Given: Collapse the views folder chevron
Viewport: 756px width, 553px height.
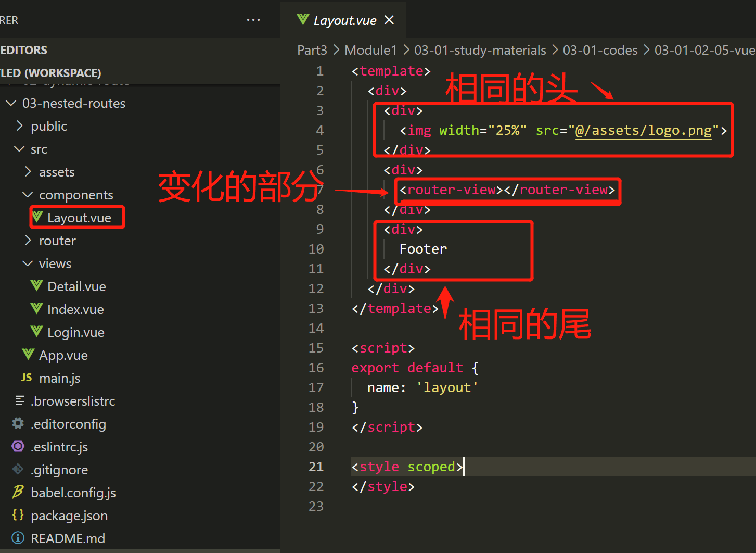Looking at the screenshot, I should pos(28,263).
